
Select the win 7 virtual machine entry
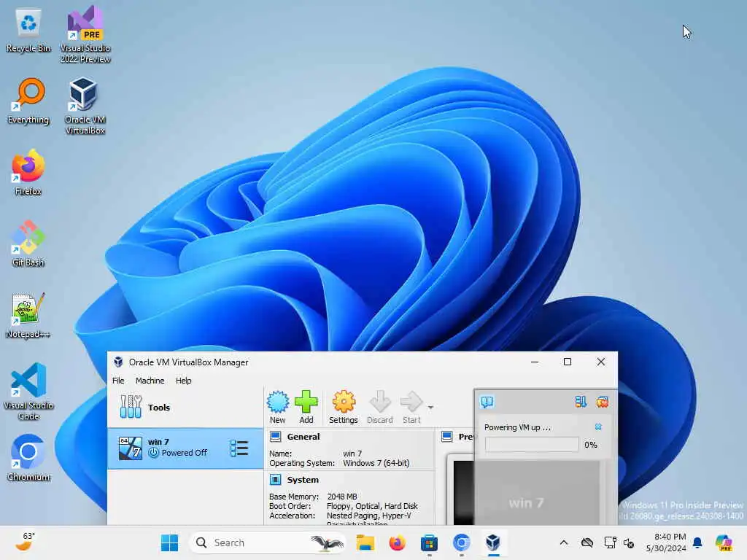[185, 448]
